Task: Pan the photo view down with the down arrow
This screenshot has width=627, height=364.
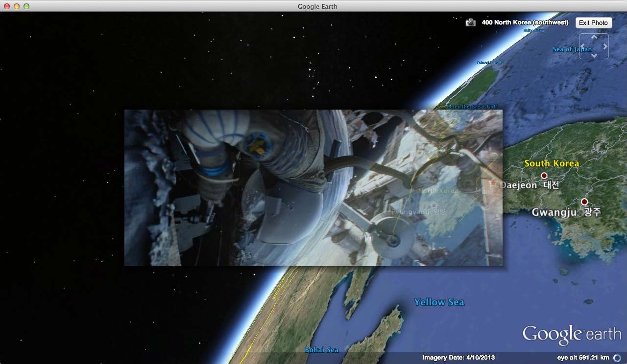Action: [x=594, y=55]
